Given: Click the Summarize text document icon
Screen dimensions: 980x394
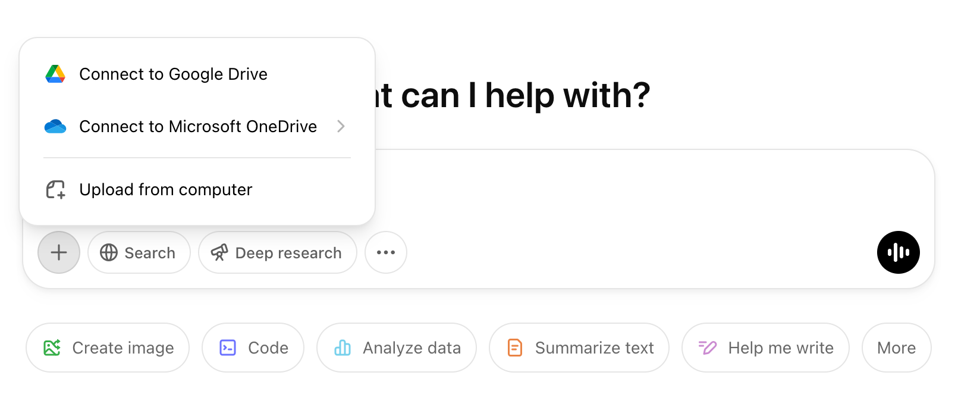Looking at the screenshot, I should point(515,348).
